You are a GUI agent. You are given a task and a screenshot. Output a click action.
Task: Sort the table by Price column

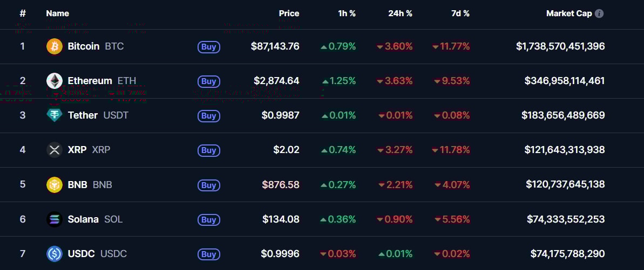[x=289, y=13]
